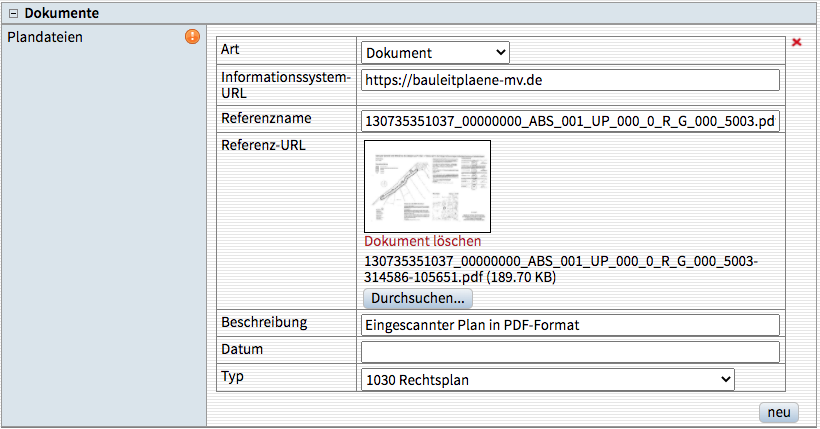Focus the Informationssystem-URL input field
Image resolution: width=820 pixels, height=429 pixels.
[569, 81]
